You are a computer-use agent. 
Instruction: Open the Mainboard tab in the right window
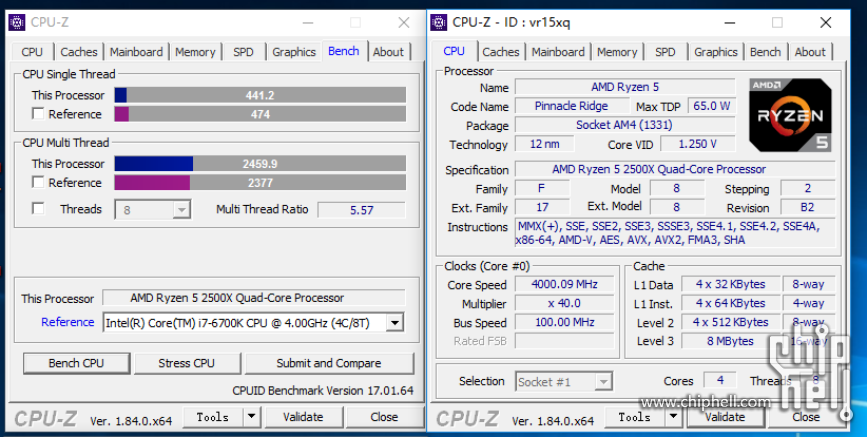[x=558, y=52]
